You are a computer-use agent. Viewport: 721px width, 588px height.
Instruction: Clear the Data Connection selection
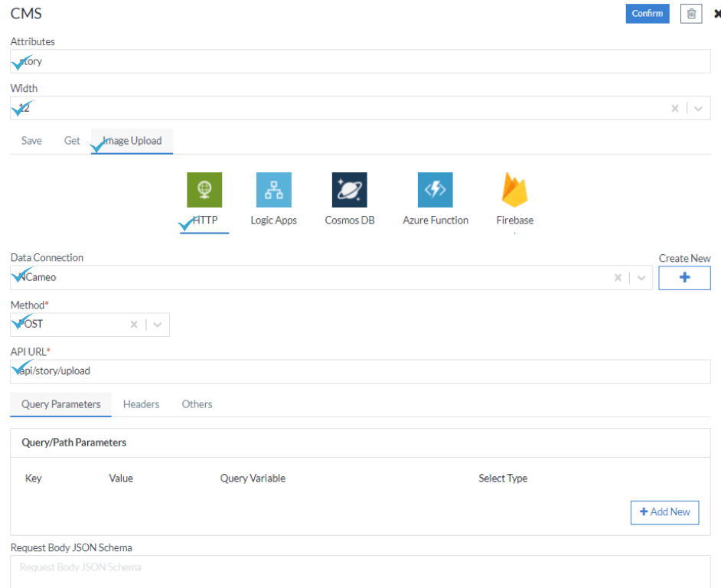(618, 278)
